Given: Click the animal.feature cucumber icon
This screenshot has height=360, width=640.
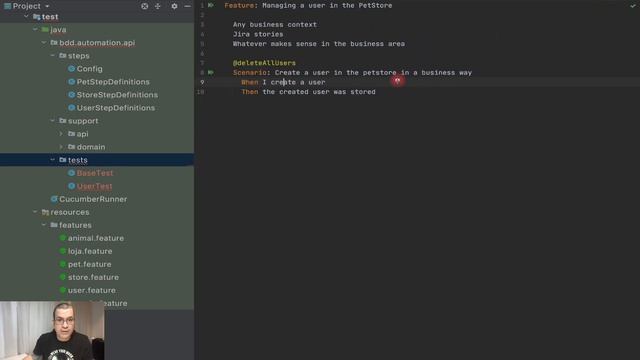Looking at the screenshot, I should [63, 238].
